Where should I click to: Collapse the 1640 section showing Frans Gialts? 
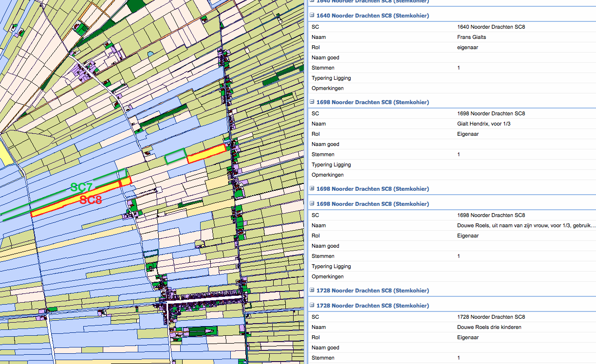pos(312,16)
